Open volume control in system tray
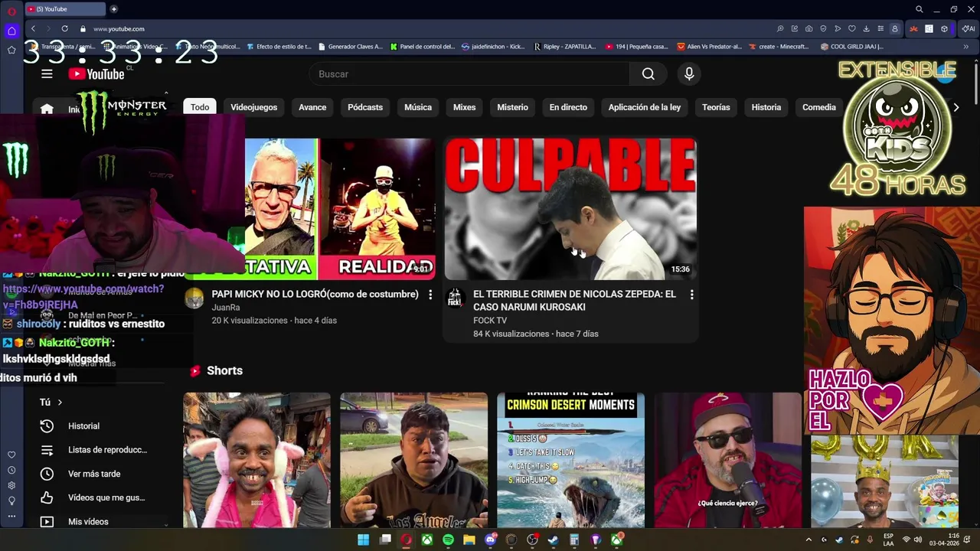 [917, 540]
